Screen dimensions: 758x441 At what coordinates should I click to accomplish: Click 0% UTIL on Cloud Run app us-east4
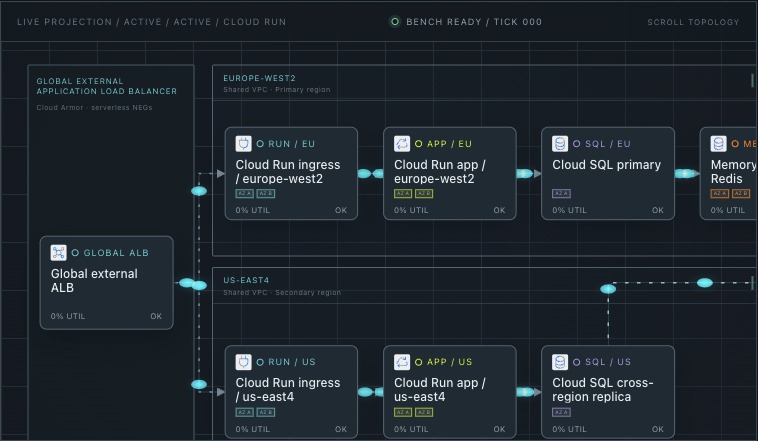point(411,429)
